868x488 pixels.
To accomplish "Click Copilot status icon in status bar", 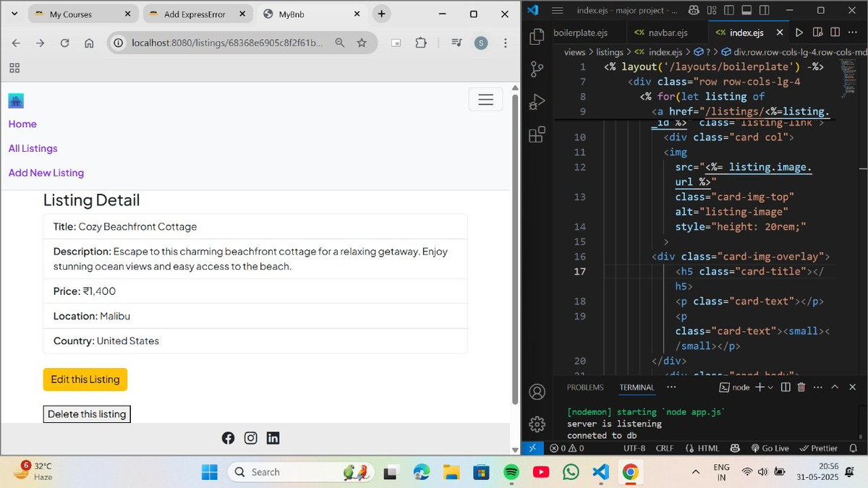I will (736, 448).
